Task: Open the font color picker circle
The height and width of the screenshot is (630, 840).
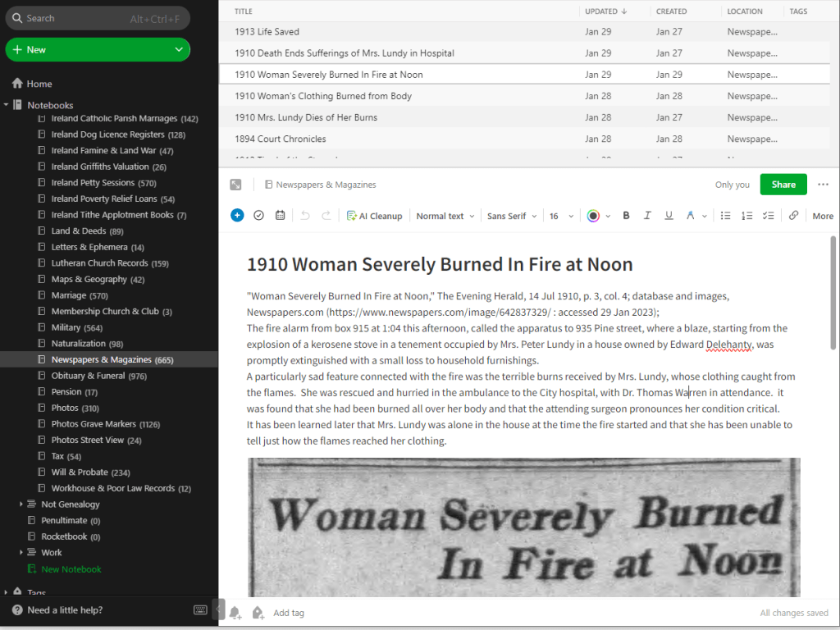Action: (594, 216)
